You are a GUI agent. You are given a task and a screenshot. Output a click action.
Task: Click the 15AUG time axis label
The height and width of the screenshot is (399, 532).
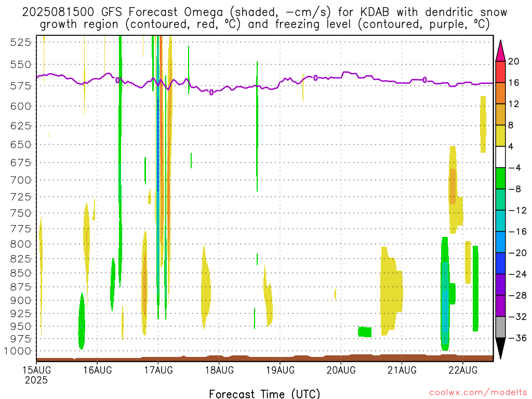(36, 370)
